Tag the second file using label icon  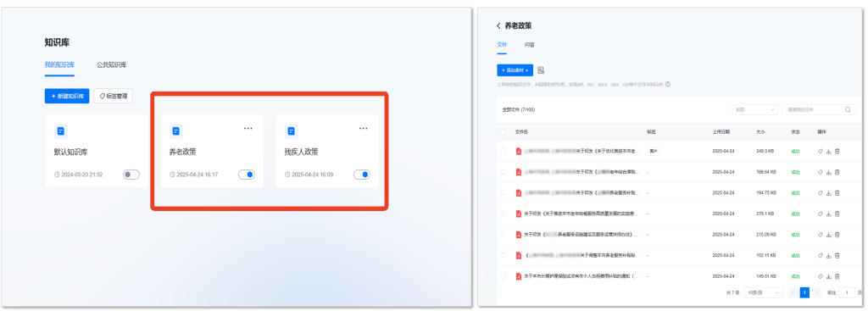click(821, 172)
